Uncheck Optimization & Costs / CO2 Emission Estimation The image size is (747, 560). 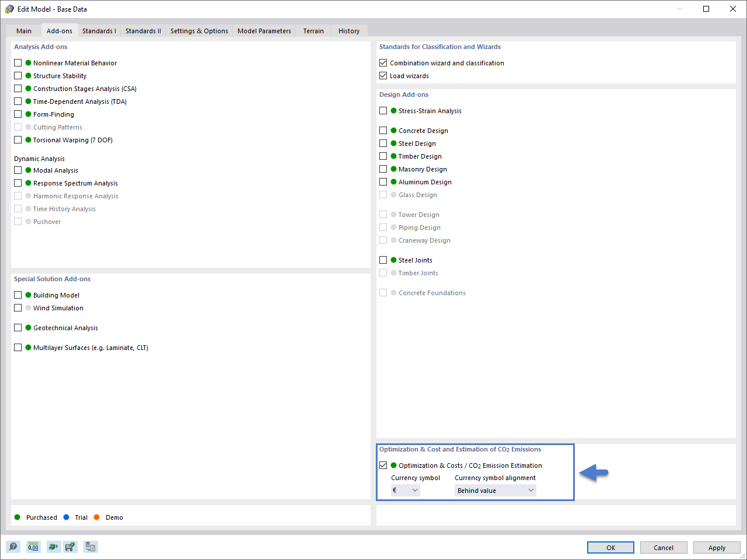(x=383, y=466)
